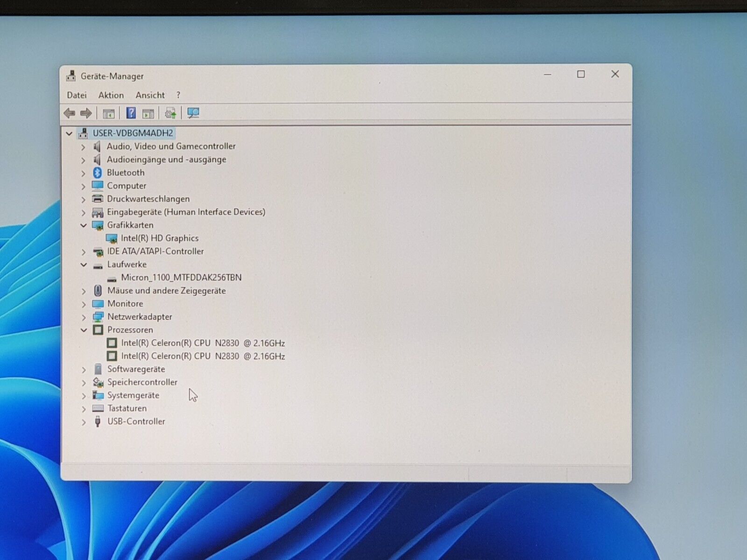Open the Aktion menu
The height and width of the screenshot is (560, 747).
(x=111, y=95)
